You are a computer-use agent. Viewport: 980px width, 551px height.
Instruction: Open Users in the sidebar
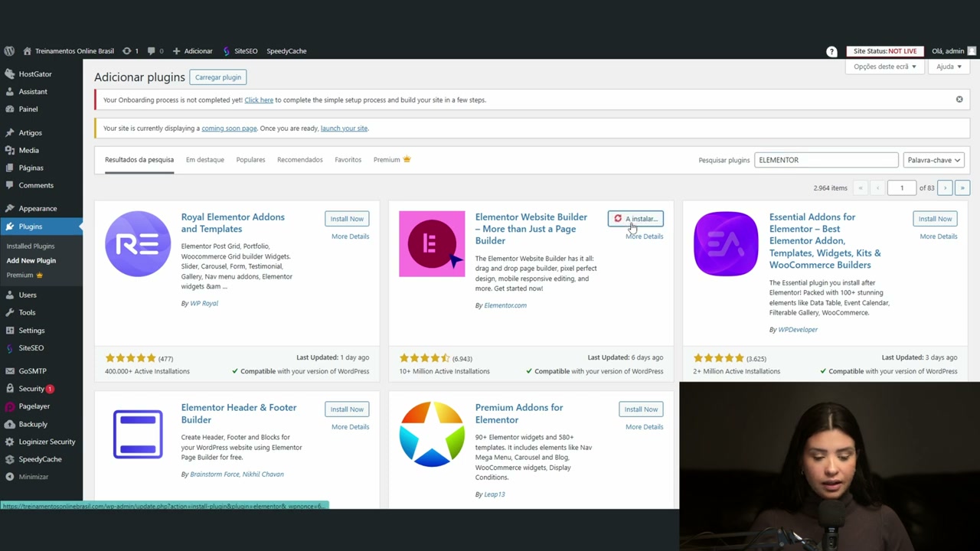(x=28, y=295)
